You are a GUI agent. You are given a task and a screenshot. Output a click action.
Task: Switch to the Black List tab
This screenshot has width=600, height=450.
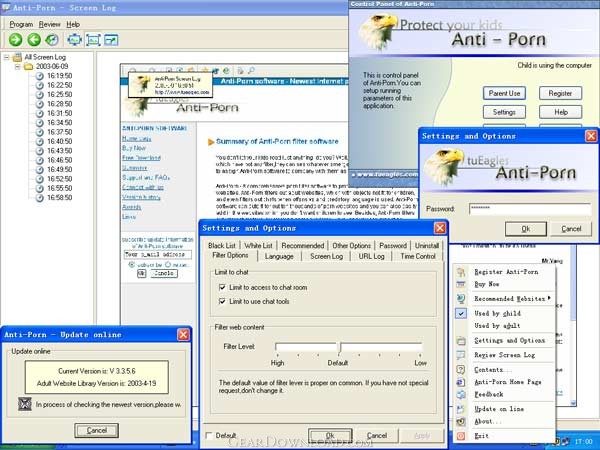[222, 246]
